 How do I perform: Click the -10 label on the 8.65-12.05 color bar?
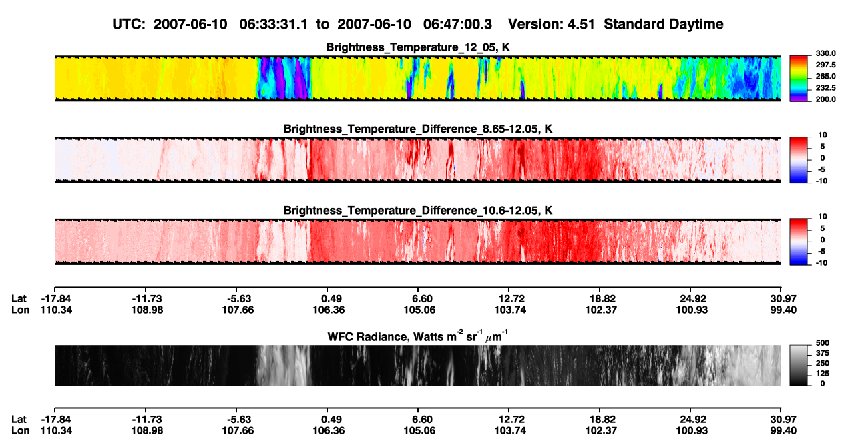coord(823,181)
